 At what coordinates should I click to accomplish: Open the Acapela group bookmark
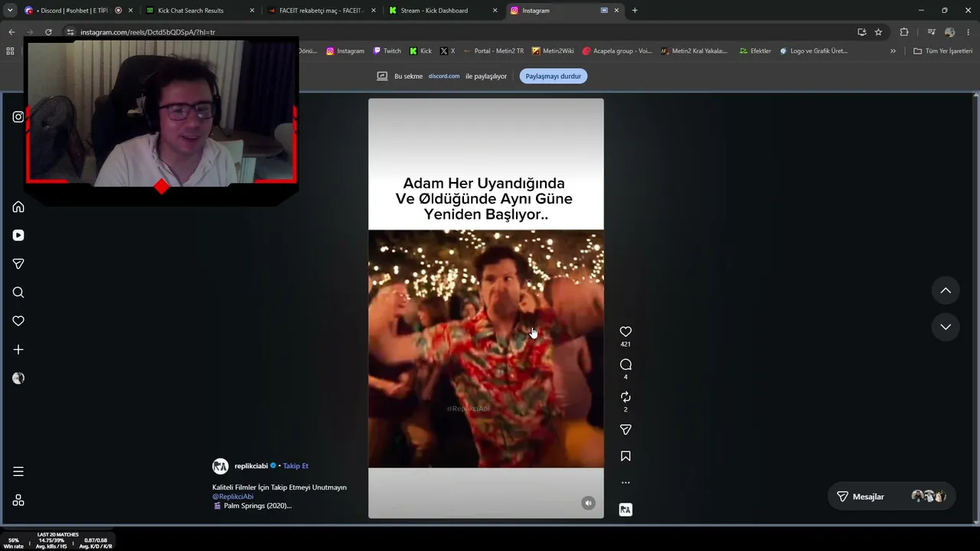click(617, 51)
